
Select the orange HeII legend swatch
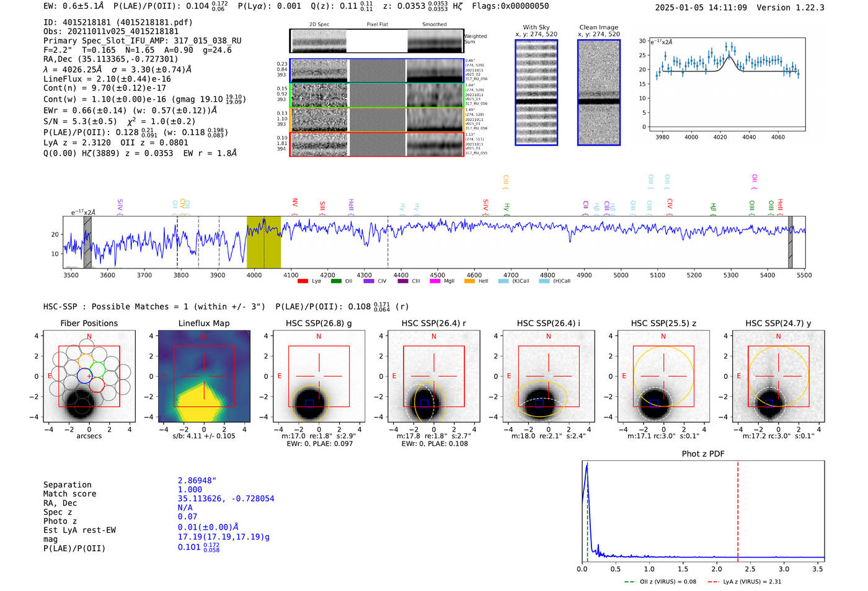pos(469,281)
